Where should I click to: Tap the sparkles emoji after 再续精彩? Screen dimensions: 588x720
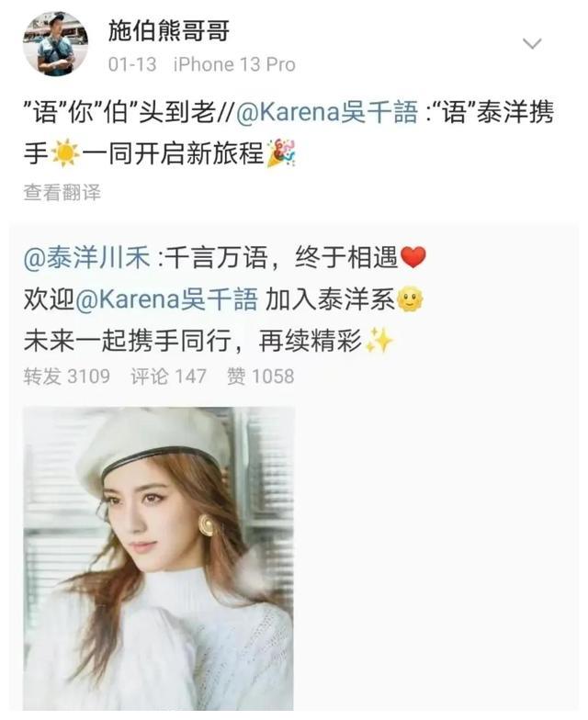[x=379, y=340]
